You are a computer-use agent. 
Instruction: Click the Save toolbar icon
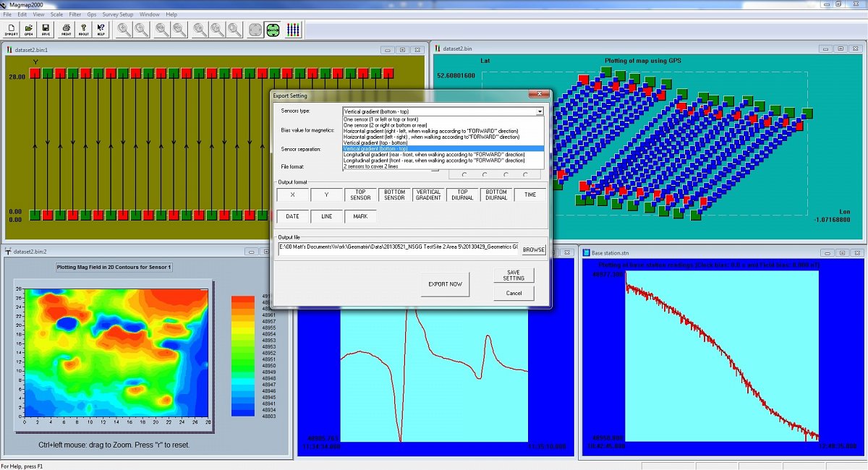pyautogui.click(x=46, y=30)
